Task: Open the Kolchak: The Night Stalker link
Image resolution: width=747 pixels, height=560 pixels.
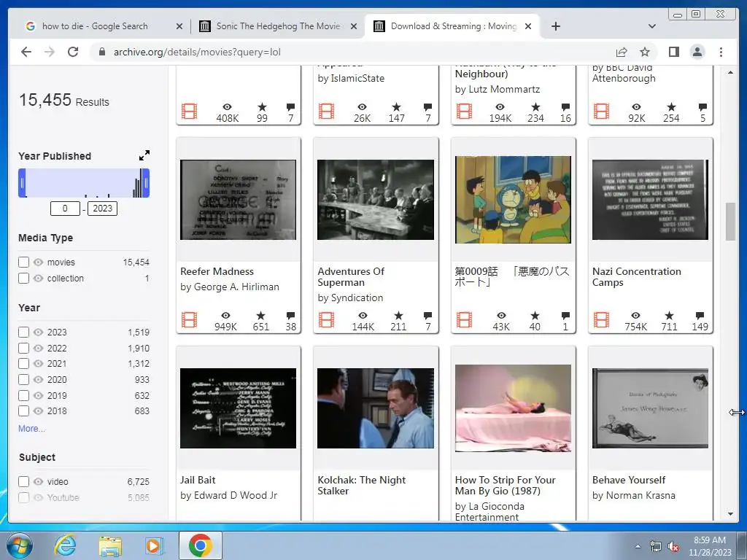Action: 362,485
